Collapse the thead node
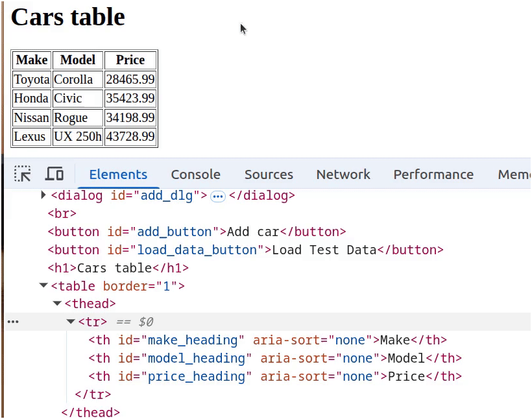 point(57,304)
